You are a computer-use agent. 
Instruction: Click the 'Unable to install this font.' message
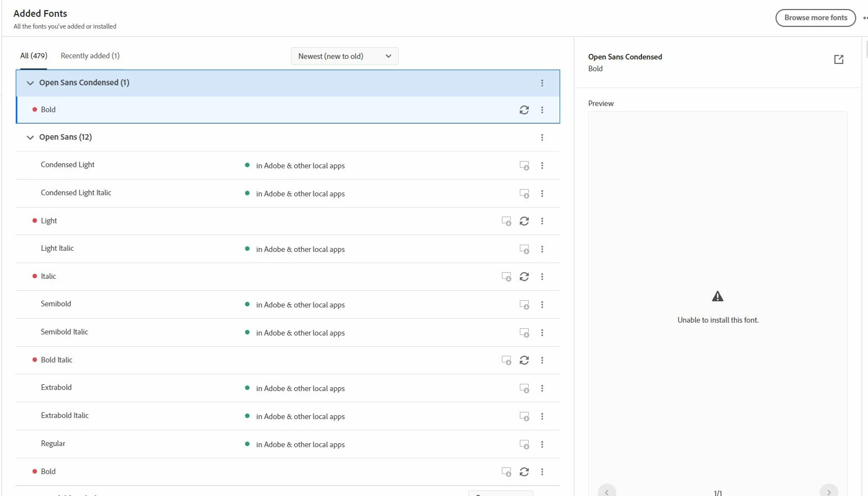(718, 320)
